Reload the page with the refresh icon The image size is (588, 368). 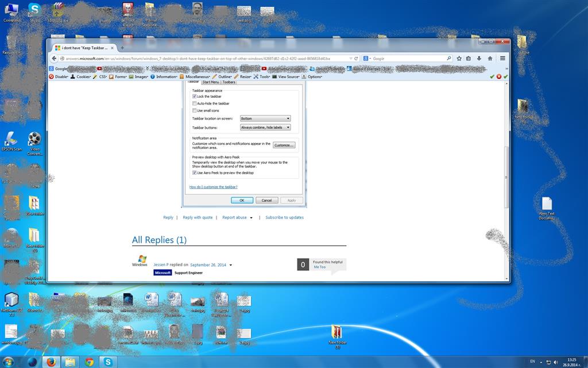point(356,59)
